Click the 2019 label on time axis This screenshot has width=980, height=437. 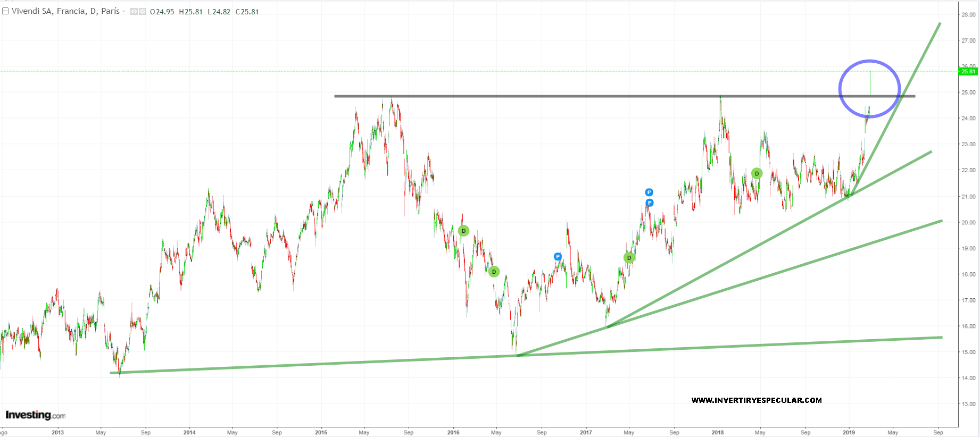849,432
